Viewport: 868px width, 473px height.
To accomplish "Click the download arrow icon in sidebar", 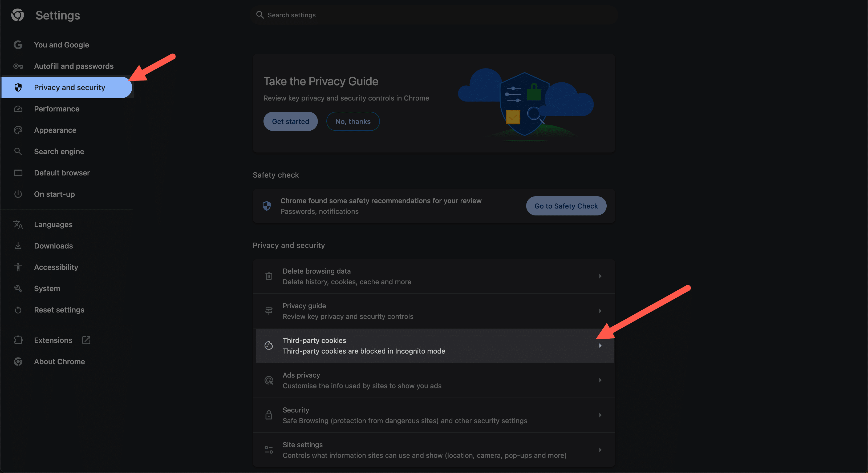I will [x=18, y=246].
